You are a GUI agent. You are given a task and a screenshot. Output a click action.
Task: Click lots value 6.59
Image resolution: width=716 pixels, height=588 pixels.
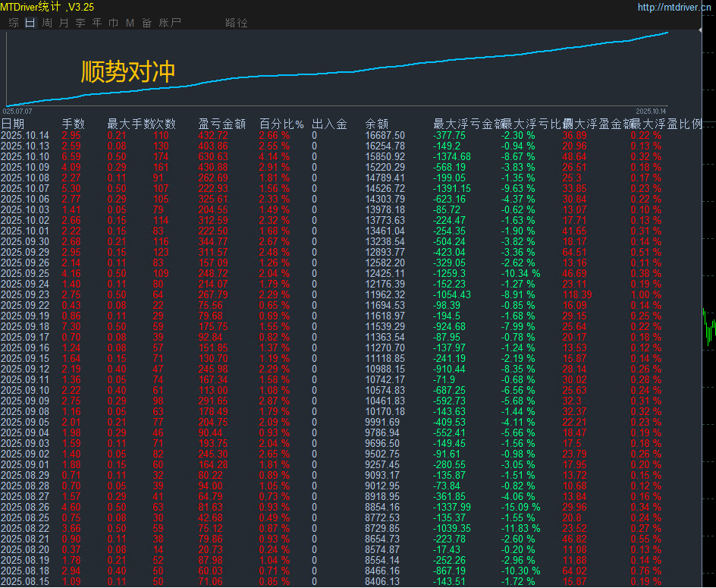point(71,157)
